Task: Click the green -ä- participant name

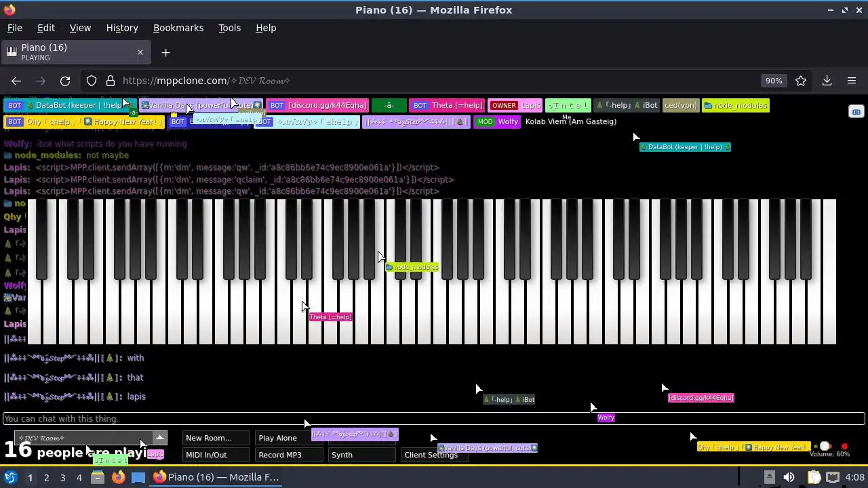Action: click(x=389, y=105)
